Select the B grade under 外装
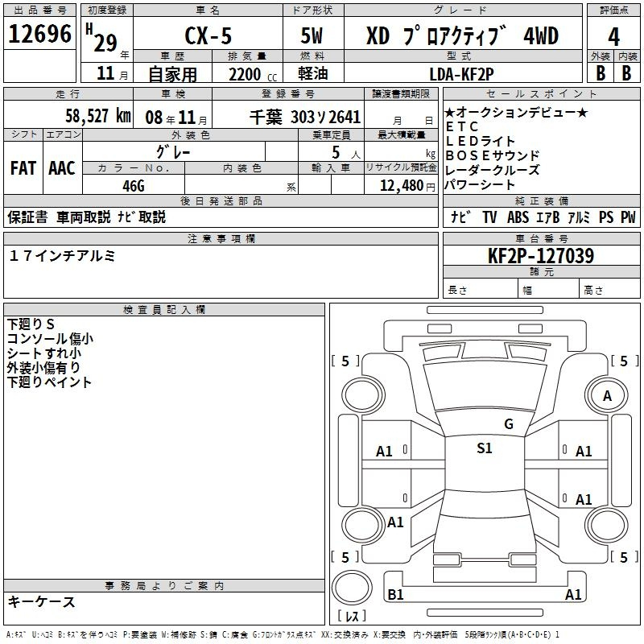The height and width of the screenshot is (644, 644). click(x=601, y=73)
